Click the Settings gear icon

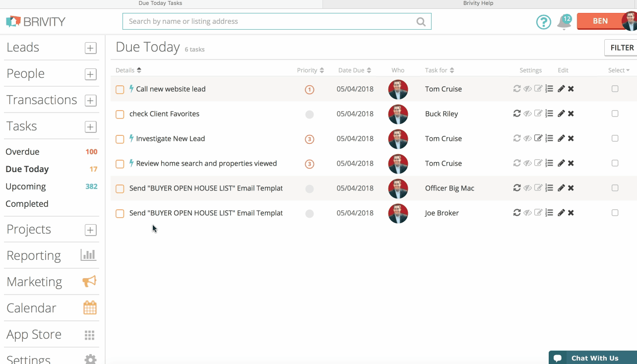coord(90,360)
